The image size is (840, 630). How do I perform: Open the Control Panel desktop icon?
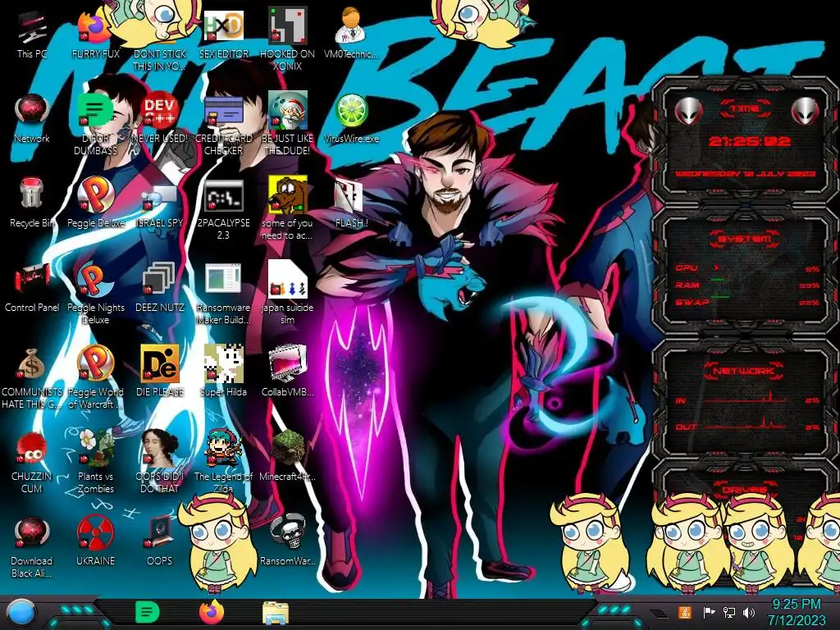click(32, 288)
